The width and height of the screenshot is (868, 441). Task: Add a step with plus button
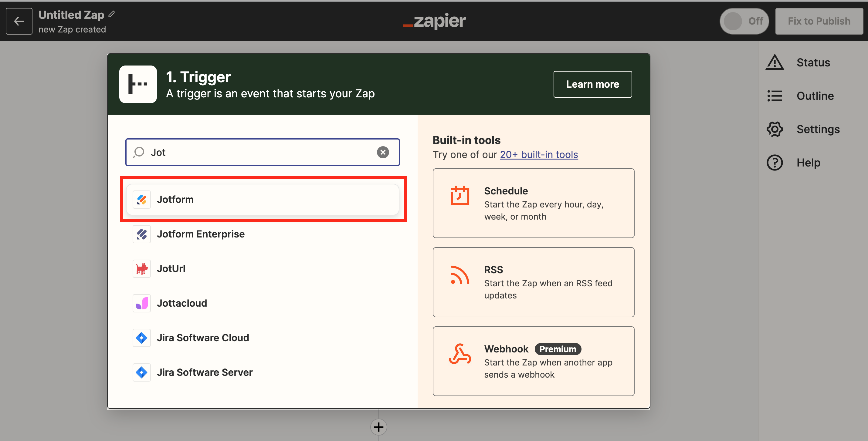[x=378, y=427]
